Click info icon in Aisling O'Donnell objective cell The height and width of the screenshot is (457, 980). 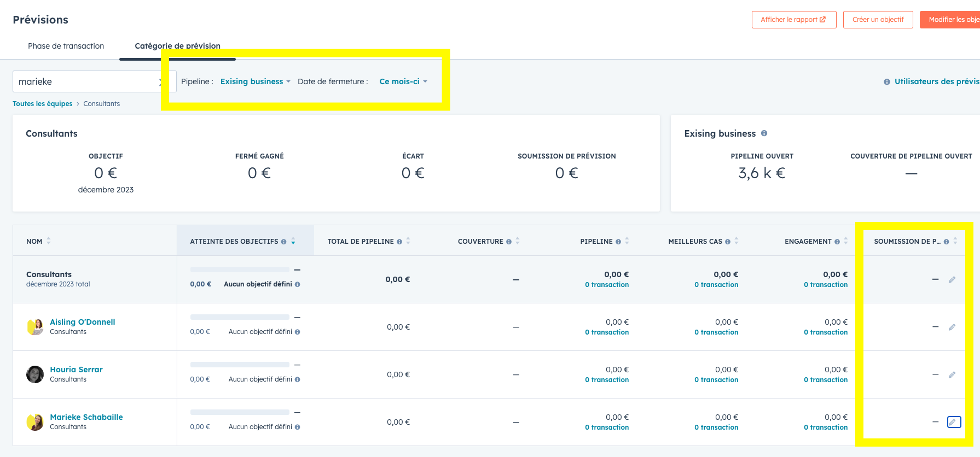point(298,332)
